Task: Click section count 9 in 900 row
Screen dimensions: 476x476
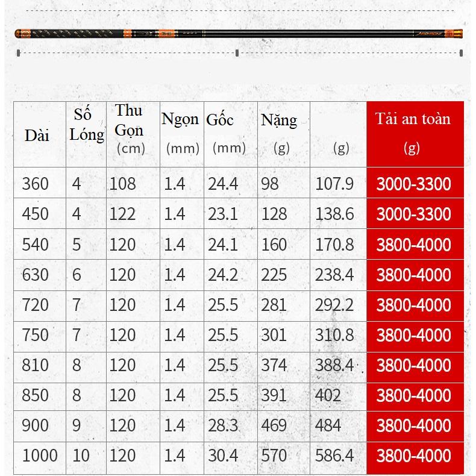Action: point(77,425)
